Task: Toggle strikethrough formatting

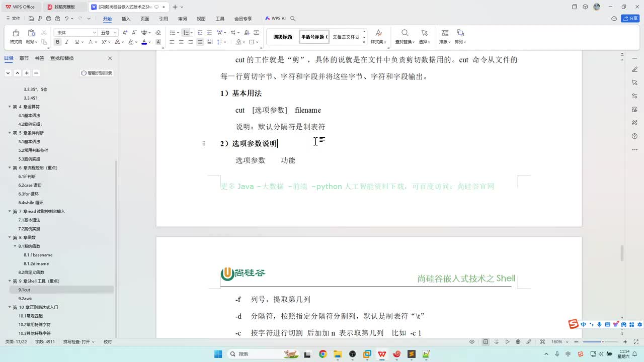Action: click(x=90, y=42)
